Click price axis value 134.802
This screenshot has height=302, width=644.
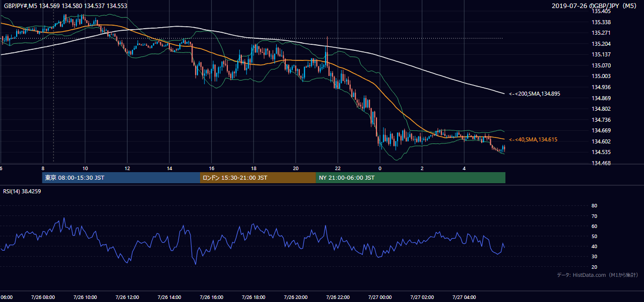pyautogui.click(x=601, y=109)
